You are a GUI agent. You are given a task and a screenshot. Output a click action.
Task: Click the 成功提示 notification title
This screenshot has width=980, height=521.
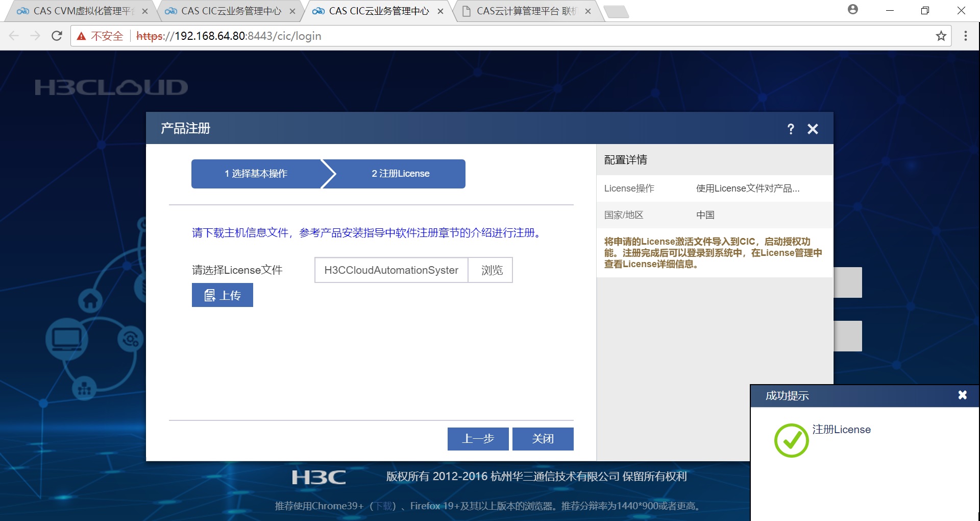(787, 396)
